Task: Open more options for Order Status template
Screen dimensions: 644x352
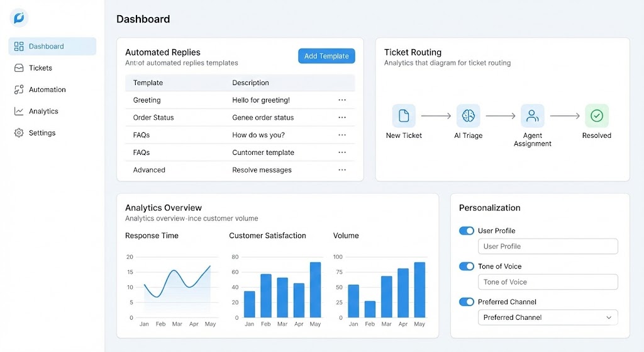Action: pos(342,118)
